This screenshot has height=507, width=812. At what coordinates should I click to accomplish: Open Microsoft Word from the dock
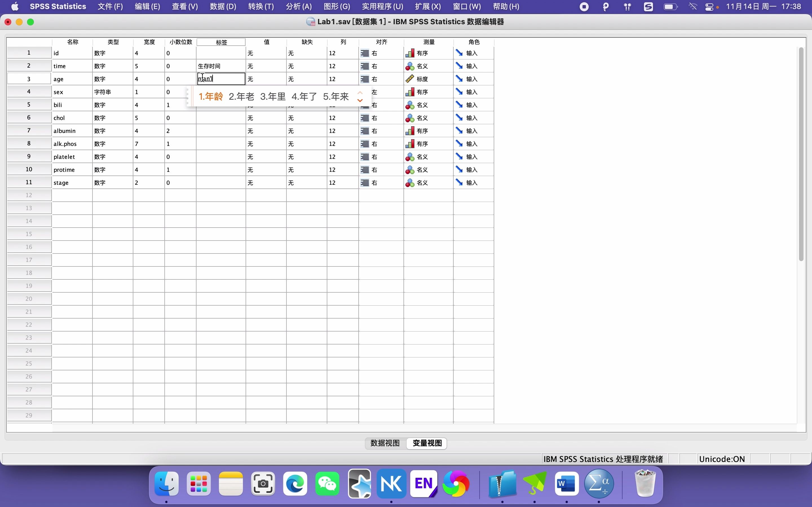click(x=567, y=484)
